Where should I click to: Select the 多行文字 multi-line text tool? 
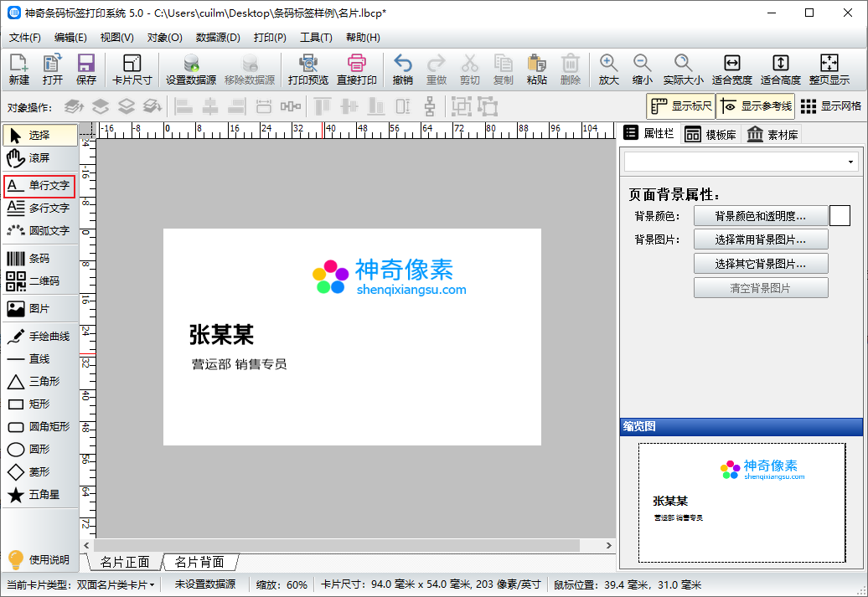pos(39,208)
